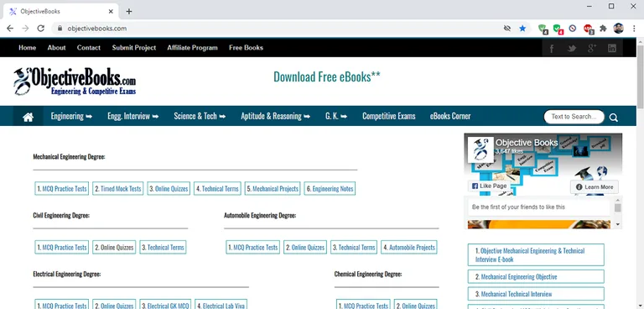Open Affiliate Program in top bar
The height and width of the screenshot is (309, 644).
click(192, 48)
